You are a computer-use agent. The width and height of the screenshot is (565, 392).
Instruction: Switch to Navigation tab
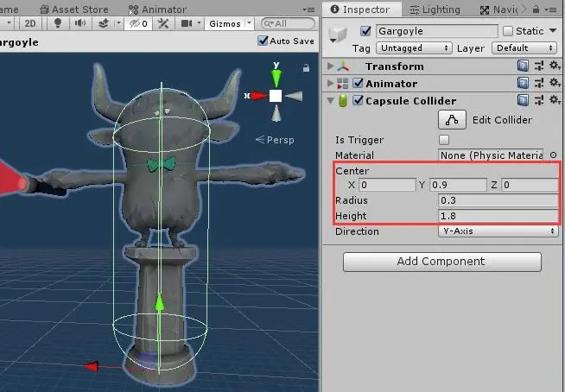[498, 9]
